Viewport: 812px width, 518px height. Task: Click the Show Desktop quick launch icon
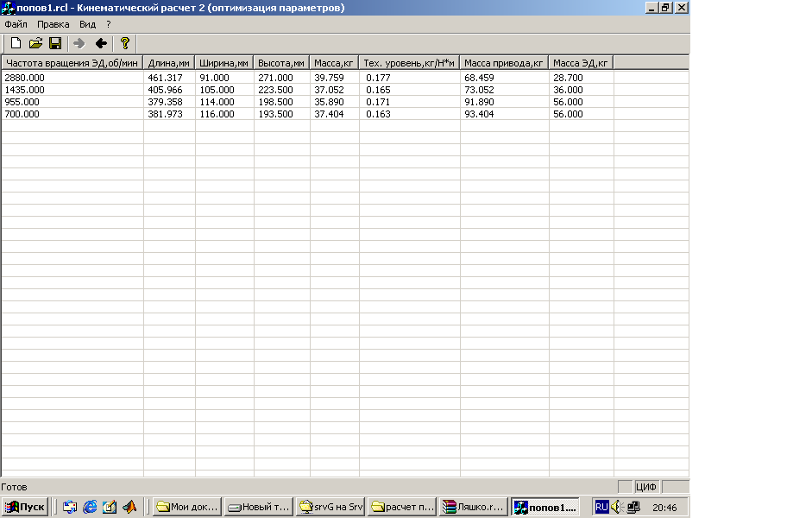click(x=110, y=507)
